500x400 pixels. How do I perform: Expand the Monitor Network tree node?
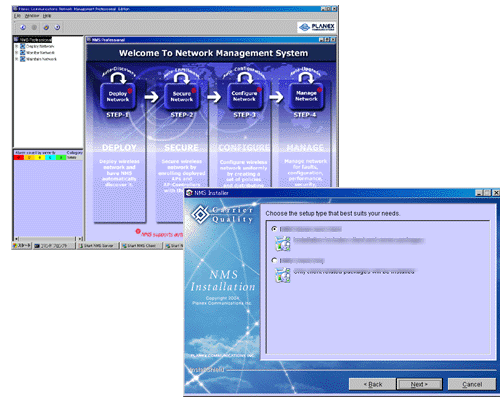pyautogui.click(x=16, y=53)
